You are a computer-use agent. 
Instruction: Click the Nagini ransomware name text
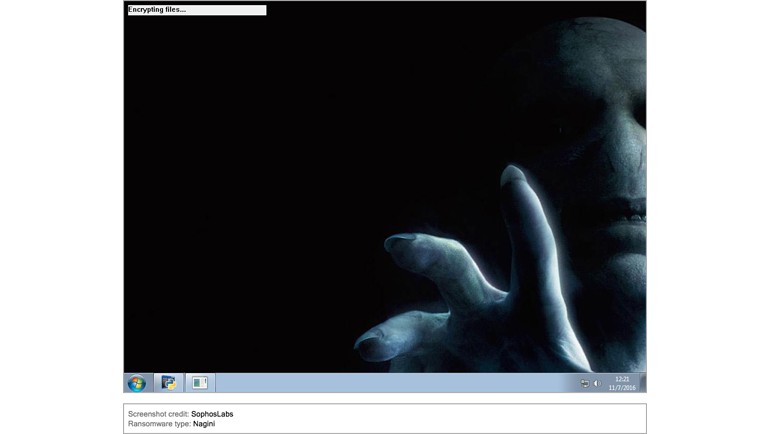pos(204,424)
